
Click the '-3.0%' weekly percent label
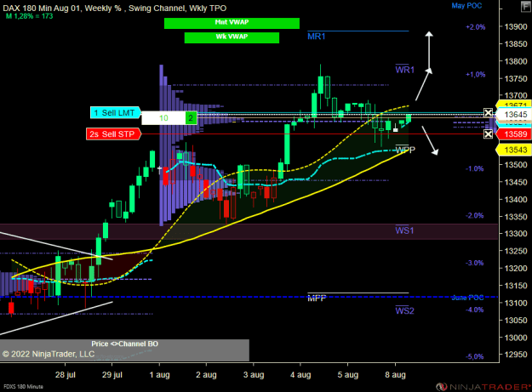(x=474, y=263)
